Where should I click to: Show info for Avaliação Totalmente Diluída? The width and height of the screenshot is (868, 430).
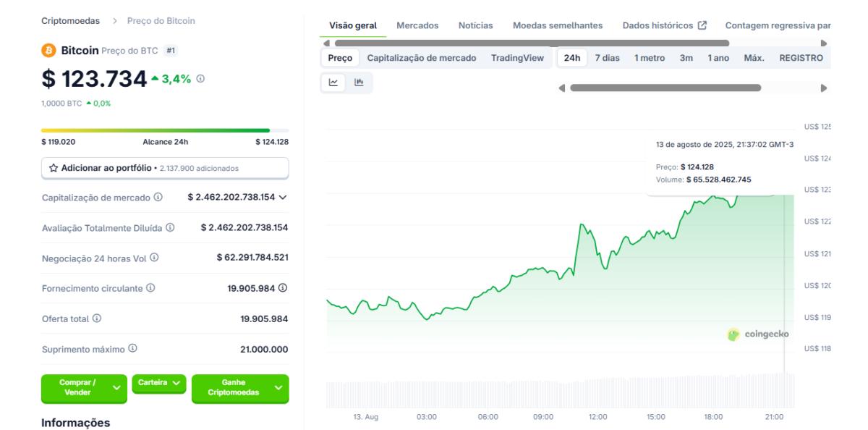[171, 227]
